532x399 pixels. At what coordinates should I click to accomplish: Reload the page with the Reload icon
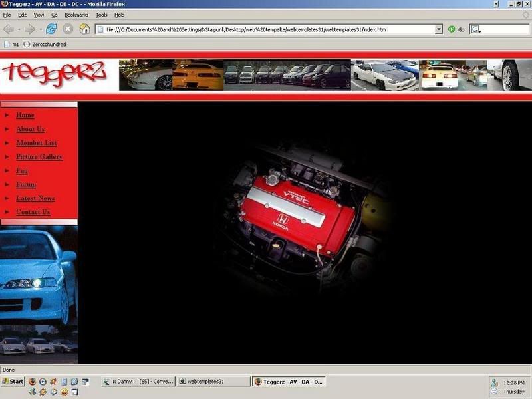[51, 29]
